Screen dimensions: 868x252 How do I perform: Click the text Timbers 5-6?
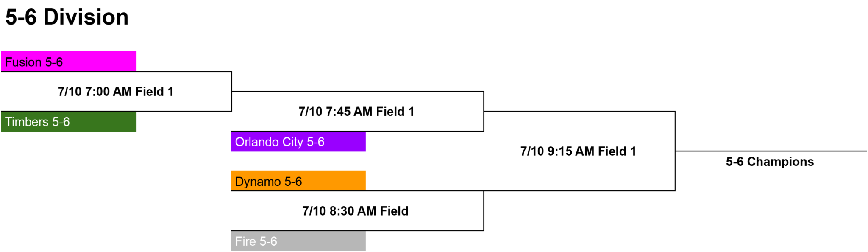tap(37, 122)
